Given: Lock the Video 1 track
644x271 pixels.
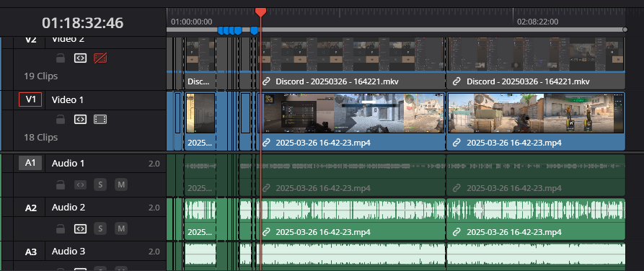Looking at the screenshot, I should coord(61,120).
